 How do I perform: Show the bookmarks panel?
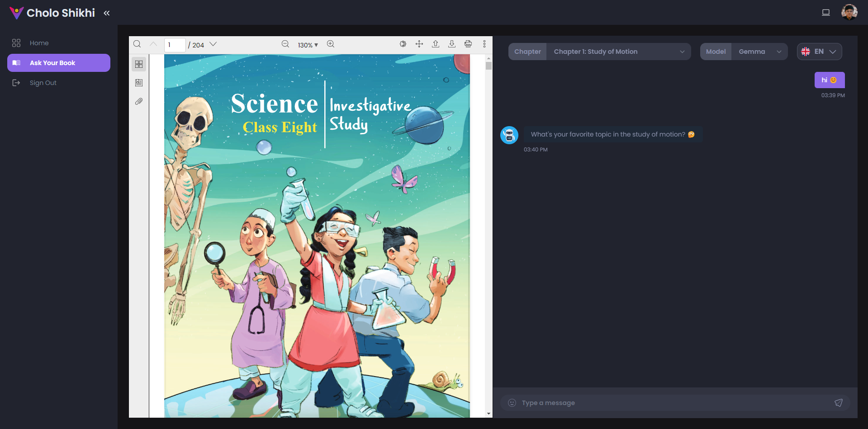pos(139,83)
